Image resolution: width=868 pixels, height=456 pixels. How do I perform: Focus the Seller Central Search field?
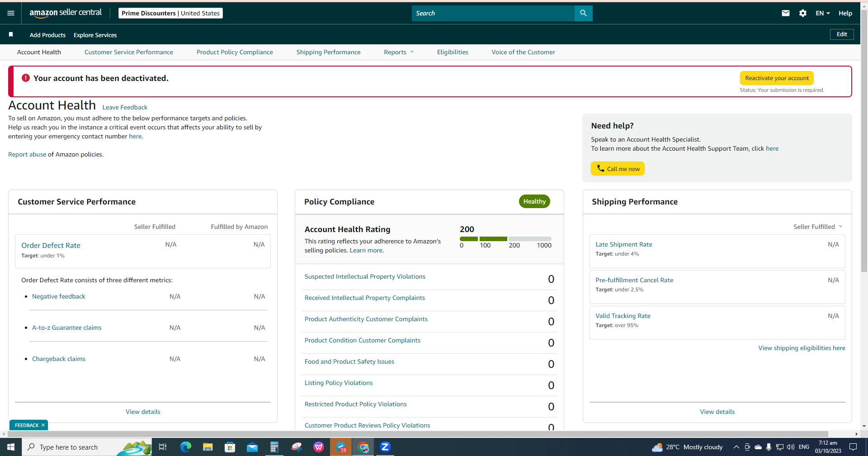coord(493,13)
